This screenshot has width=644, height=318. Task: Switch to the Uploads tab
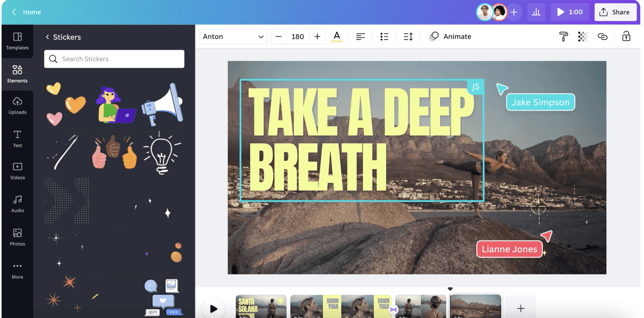(x=17, y=106)
